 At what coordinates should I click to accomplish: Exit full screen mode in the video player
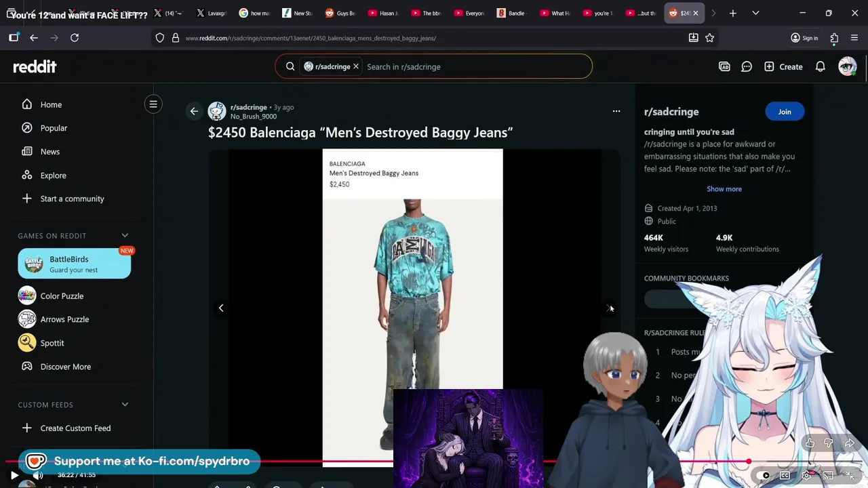click(850, 475)
